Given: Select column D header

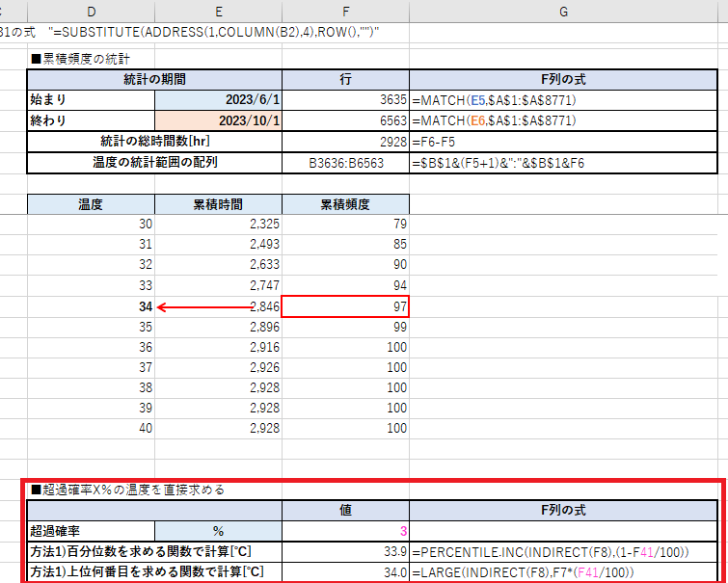Looking at the screenshot, I should pyautogui.click(x=91, y=11).
